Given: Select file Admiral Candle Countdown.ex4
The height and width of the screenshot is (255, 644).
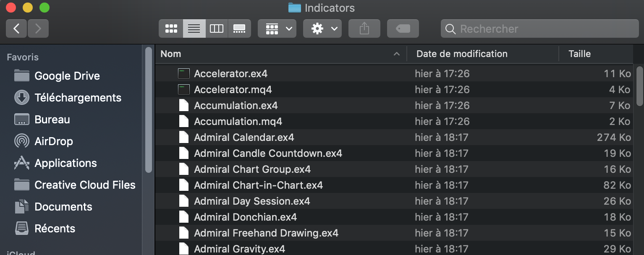Looking at the screenshot, I should coord(394,153).
